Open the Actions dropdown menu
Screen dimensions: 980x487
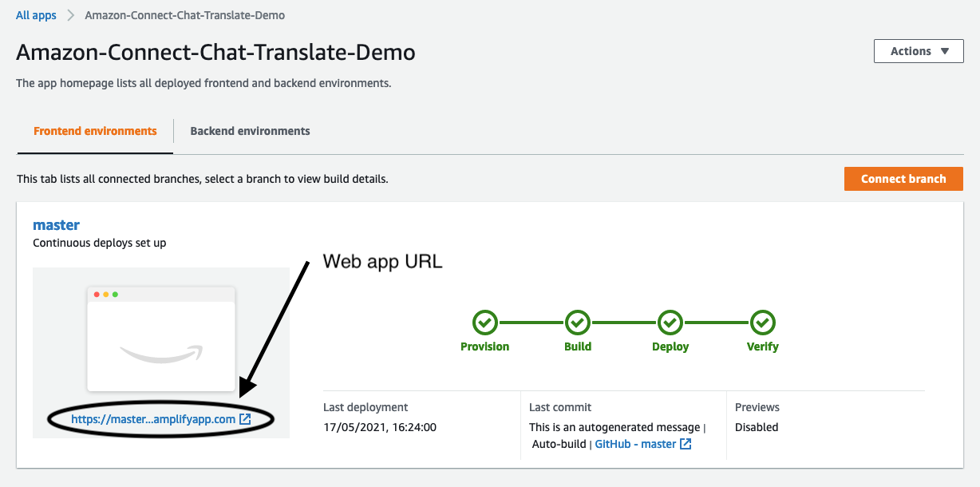click(x=919, y=51)
